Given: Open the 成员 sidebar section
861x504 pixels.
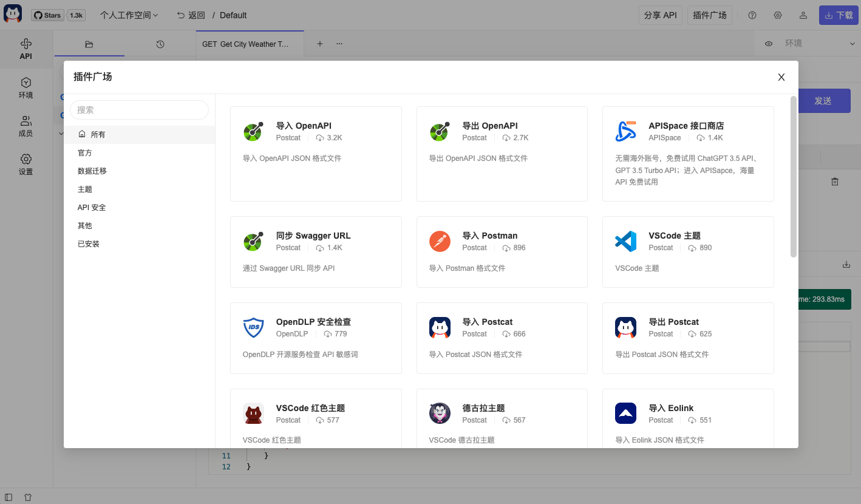Looking at the screenshot, I should tap(26, 126).
